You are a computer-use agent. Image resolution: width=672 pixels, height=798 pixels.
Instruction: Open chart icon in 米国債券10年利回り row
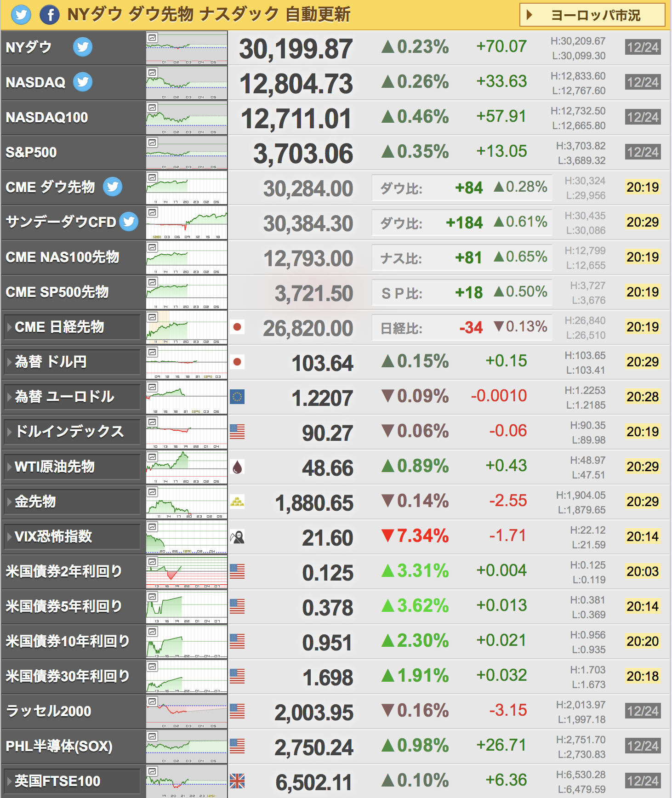pos(152,632)
